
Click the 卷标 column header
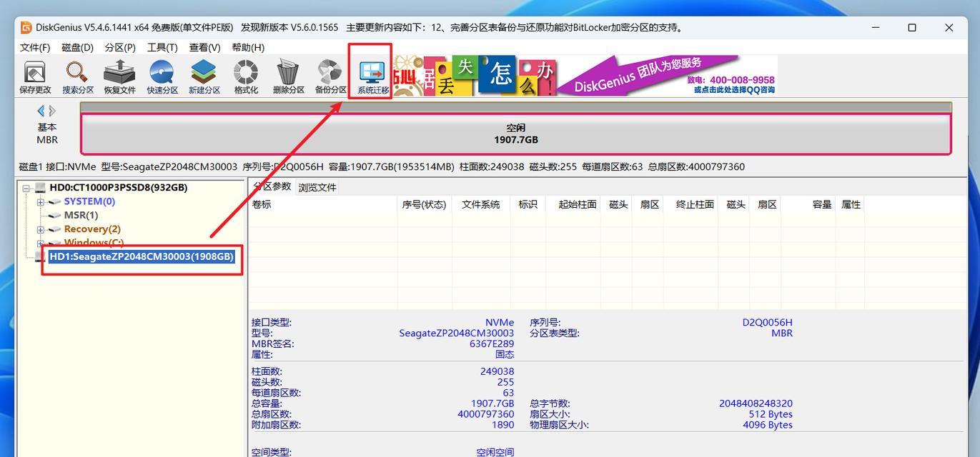point(323,204)
